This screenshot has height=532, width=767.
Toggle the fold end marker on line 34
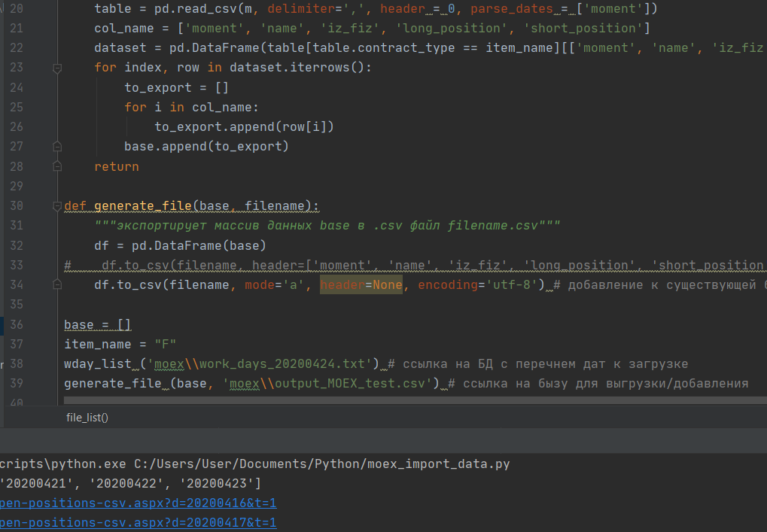point(57,284)
